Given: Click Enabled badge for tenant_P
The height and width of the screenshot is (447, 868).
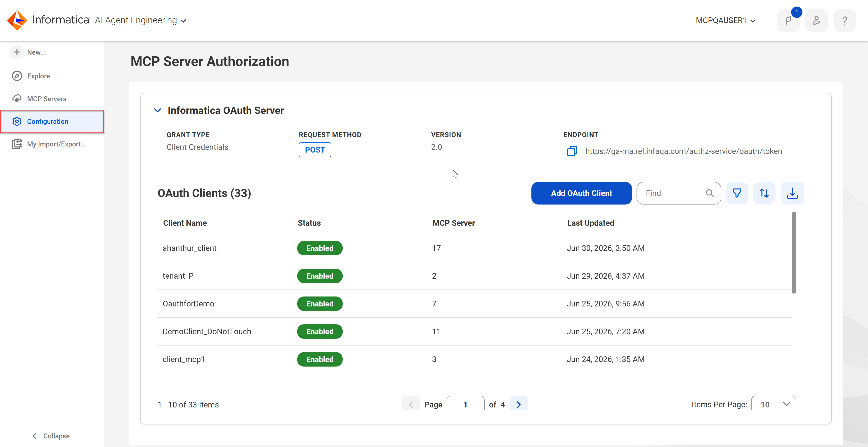Looking at the screenshot, I should 320,276.
